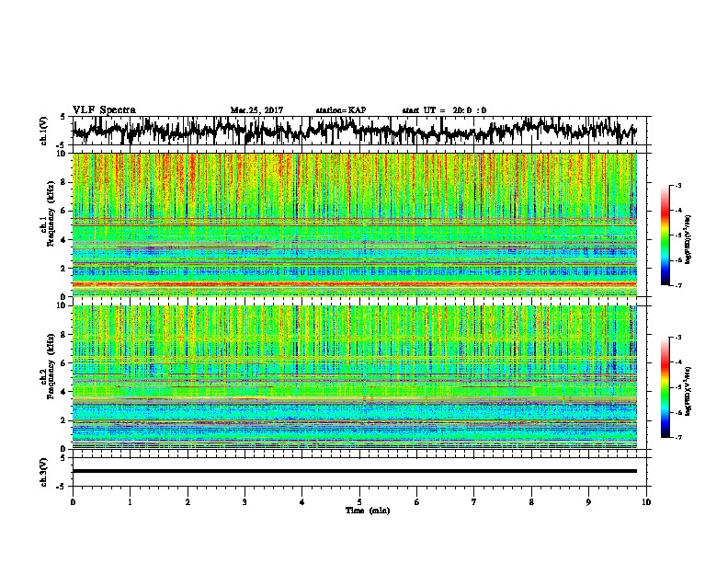Click the ch.1(V) waveform axis label

[44, 131]
